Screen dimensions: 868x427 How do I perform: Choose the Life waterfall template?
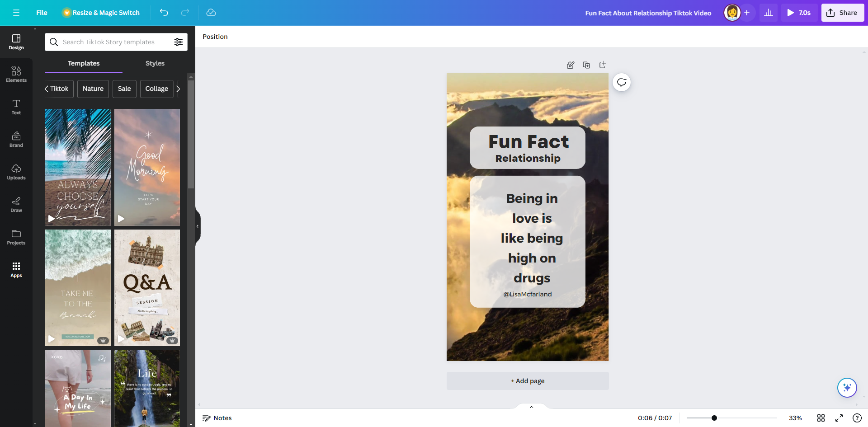click(x=147, y=388)
